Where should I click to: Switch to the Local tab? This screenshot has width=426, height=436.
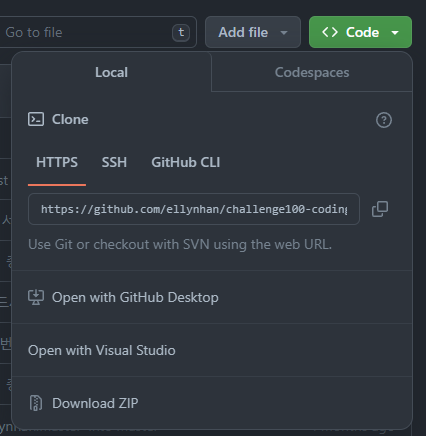(111, 72)
